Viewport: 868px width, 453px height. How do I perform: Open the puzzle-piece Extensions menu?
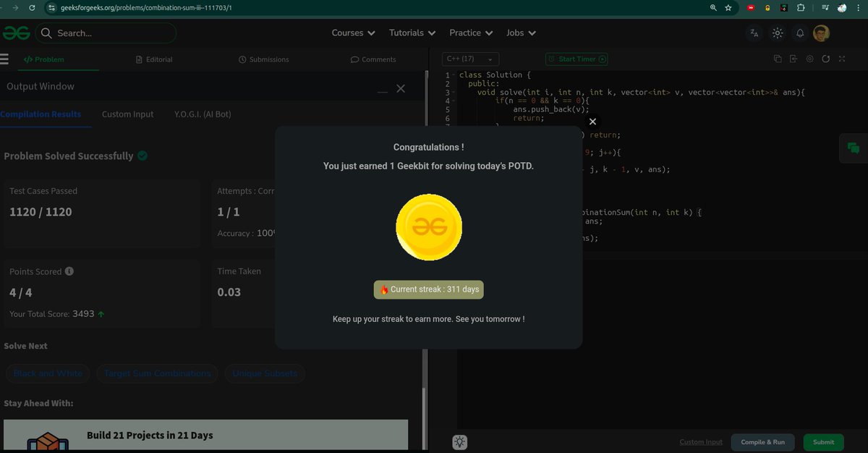coord(801,7)
